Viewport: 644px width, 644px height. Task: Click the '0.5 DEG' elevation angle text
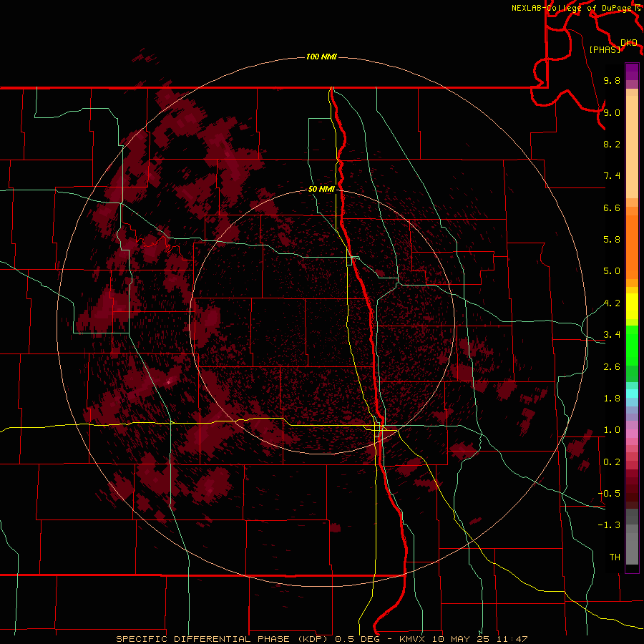pos(358,639)
